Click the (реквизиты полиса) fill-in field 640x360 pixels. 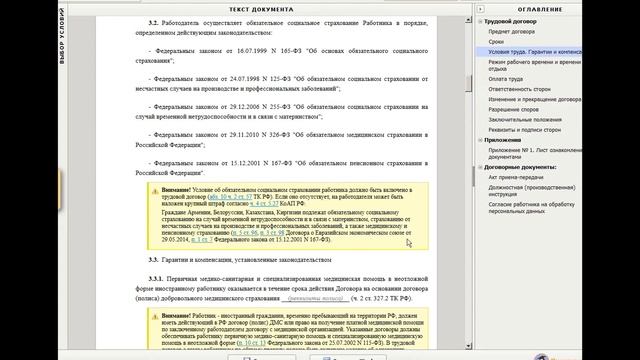pyautogui.click(x=315, y=299)
